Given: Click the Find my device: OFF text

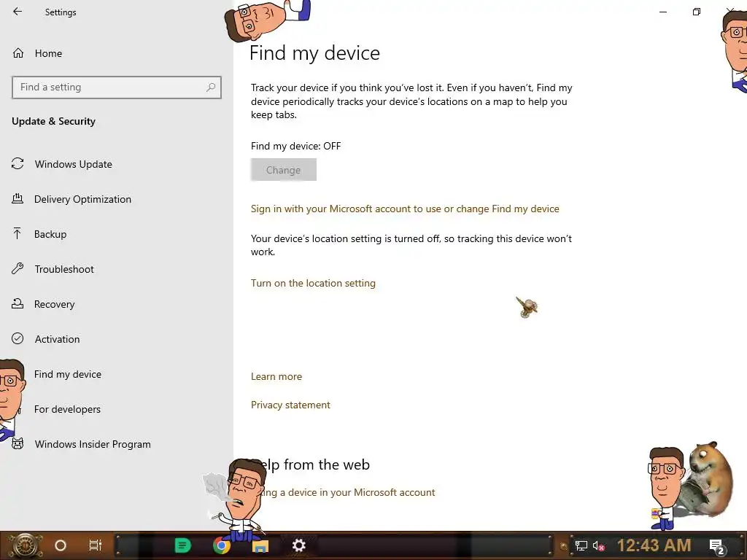Looking at the screenshot, I should 296,146.
